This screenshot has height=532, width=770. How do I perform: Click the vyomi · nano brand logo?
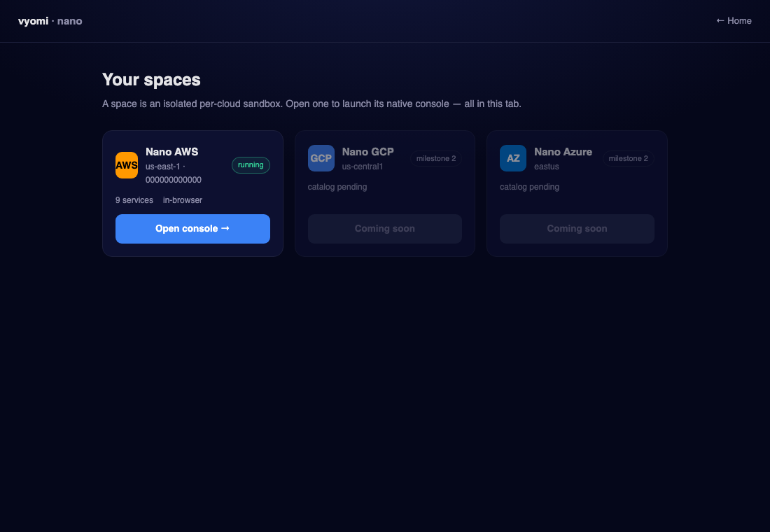pyautogui.click(x=50, y=21)
